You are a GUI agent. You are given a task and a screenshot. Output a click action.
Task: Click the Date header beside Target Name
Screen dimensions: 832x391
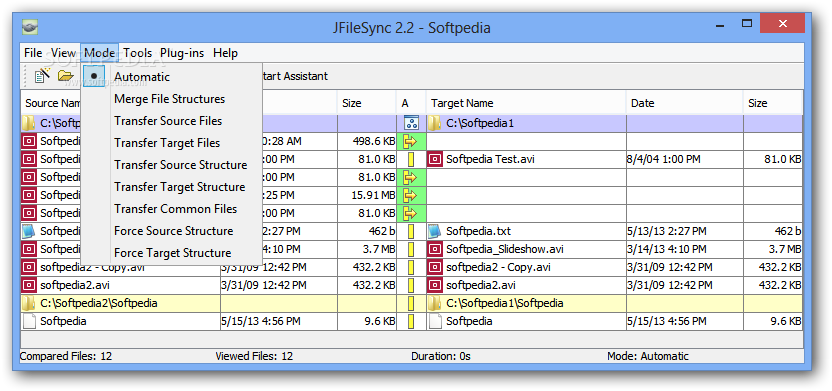click(684, 103)
